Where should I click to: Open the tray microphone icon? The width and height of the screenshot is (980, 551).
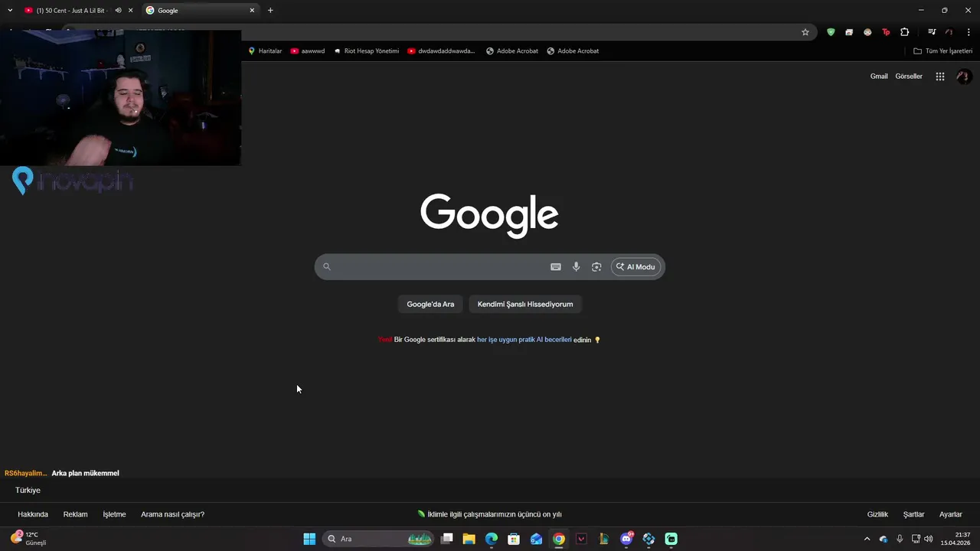pyautogui.click(x=900, y=539)
